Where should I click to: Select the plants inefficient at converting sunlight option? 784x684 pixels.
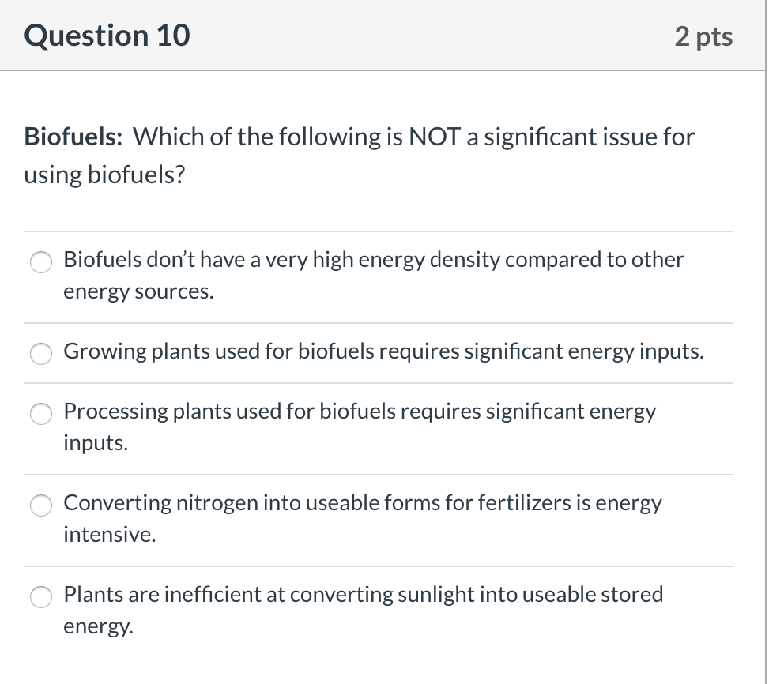click(x=40, y=597)
